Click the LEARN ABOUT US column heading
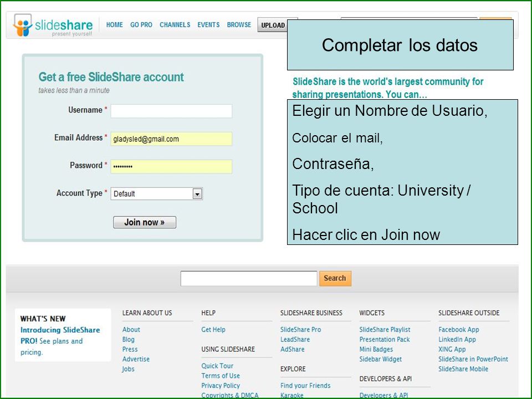Viewport: 532px width, 399px height. click(147, 313)
